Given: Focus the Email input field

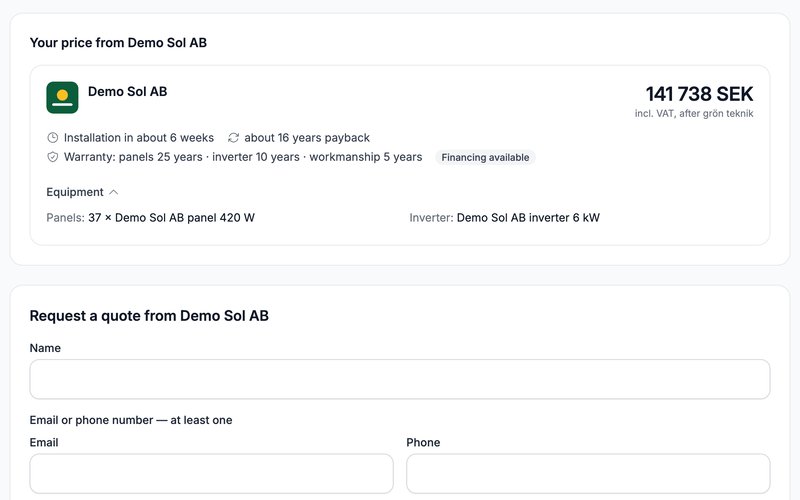Looking at the screenshot, I should (x=211, y=473).
